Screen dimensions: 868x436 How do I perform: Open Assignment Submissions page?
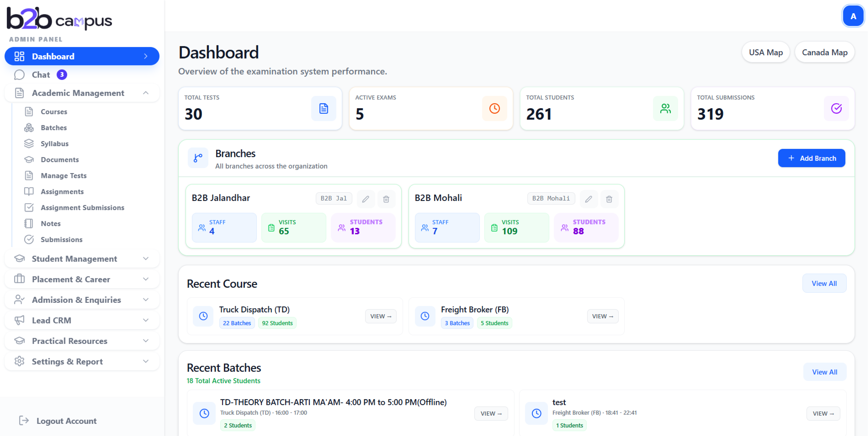82,207
